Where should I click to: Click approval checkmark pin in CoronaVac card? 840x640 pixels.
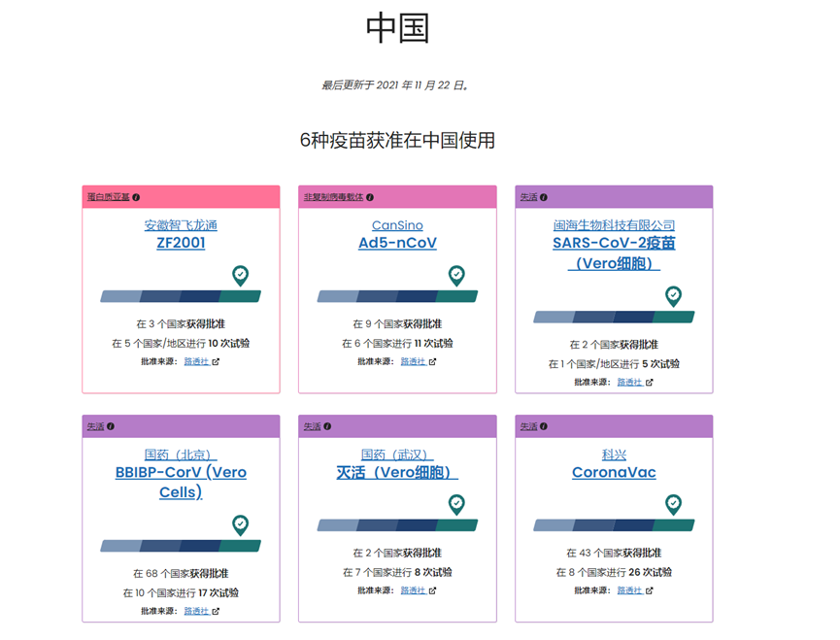(673, 504)
